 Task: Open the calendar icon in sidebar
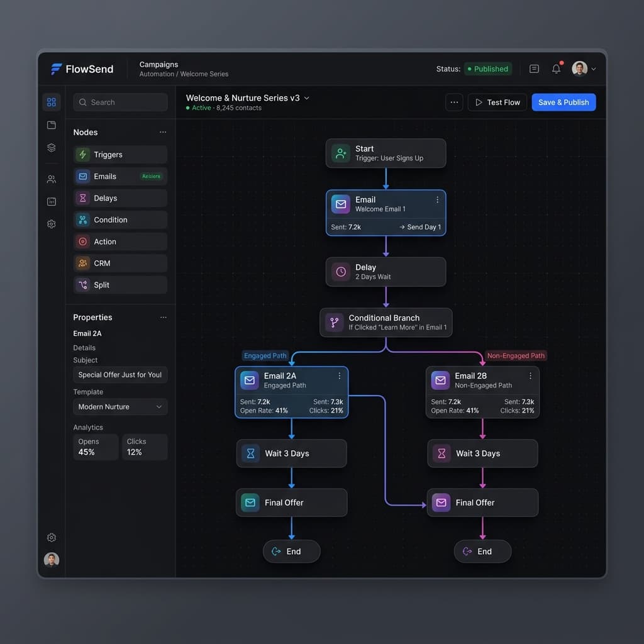(x=52, y=201)
